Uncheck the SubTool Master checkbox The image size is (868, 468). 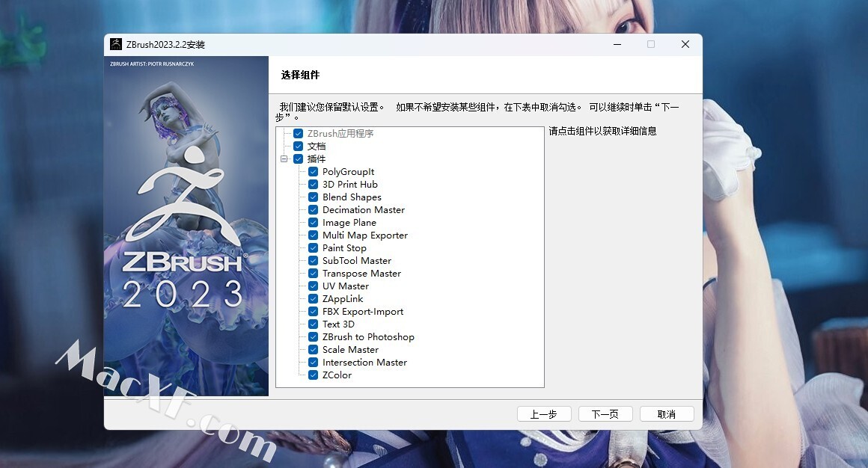point(314,261)
